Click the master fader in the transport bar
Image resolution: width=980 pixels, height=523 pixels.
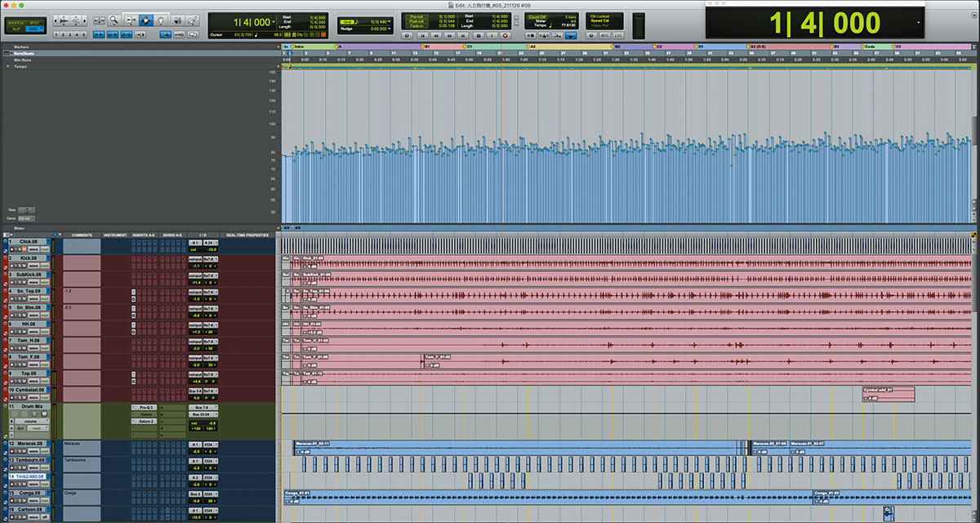pyautogui.click(x=639, y=26)
